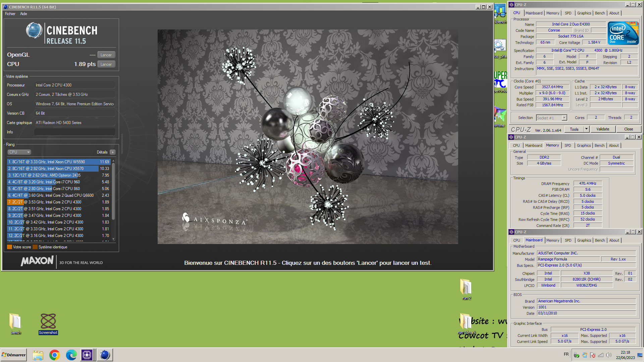Image resolution: width=644 pixels, height=362 pixels.
Task: Open the 'run 3dmark' folder on desktop
Action: point(466,323)
